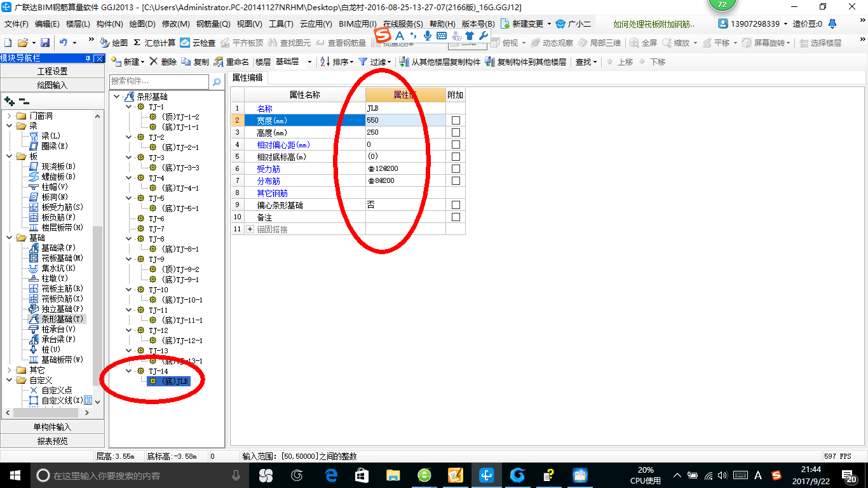This screenshot has height=488, width=868.
Task: Open the 工具(T) menu
Action: tap(281, 24)
